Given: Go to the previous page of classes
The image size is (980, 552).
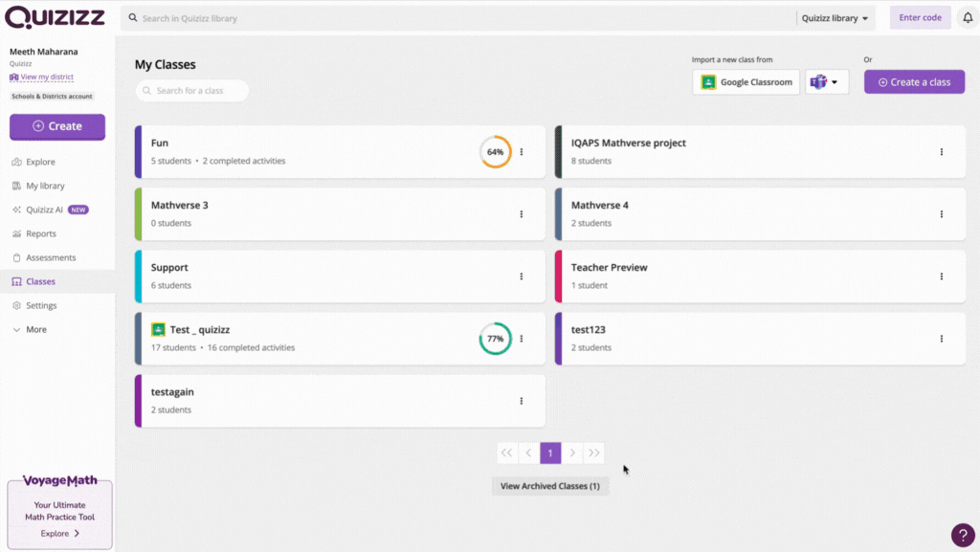Looking at the screenshot, I should click(x=528, y=453).
